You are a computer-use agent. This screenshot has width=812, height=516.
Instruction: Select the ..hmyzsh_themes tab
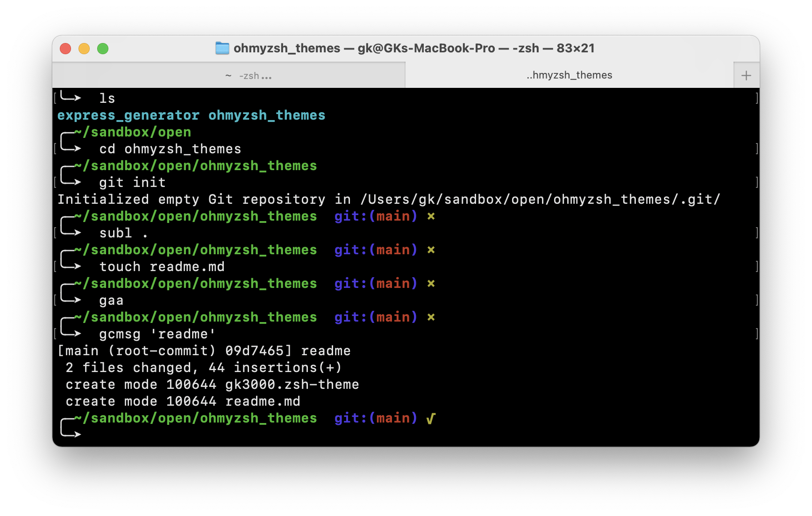569,75
